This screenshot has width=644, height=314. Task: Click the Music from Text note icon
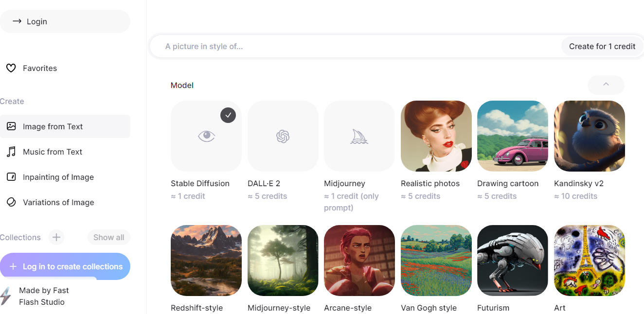tap(11, 152)
